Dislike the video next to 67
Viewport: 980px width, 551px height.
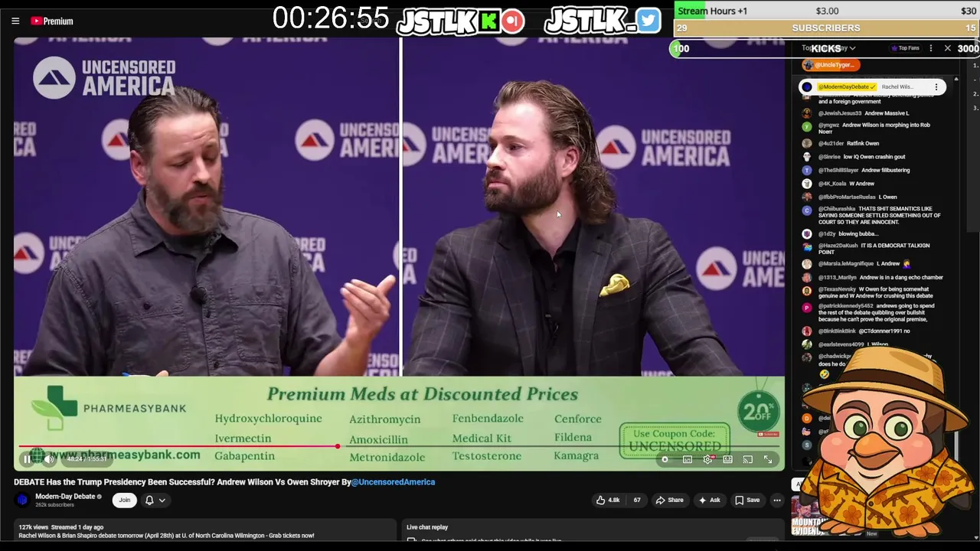637,500
